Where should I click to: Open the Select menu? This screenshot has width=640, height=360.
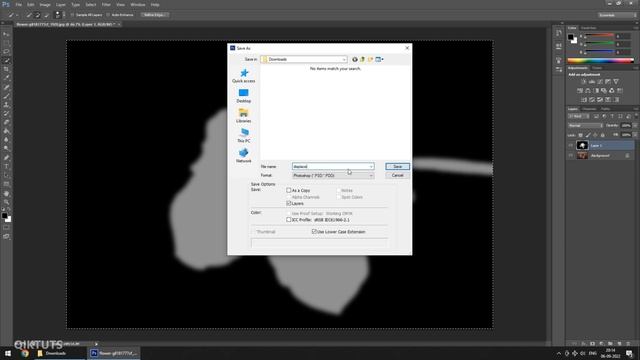tap(90, 4)
